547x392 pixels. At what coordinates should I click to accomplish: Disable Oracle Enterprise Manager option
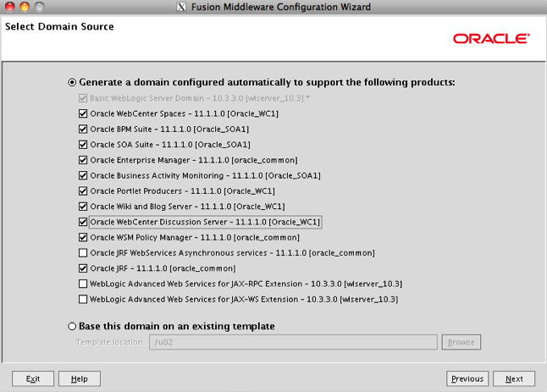[x=83, y=160]
